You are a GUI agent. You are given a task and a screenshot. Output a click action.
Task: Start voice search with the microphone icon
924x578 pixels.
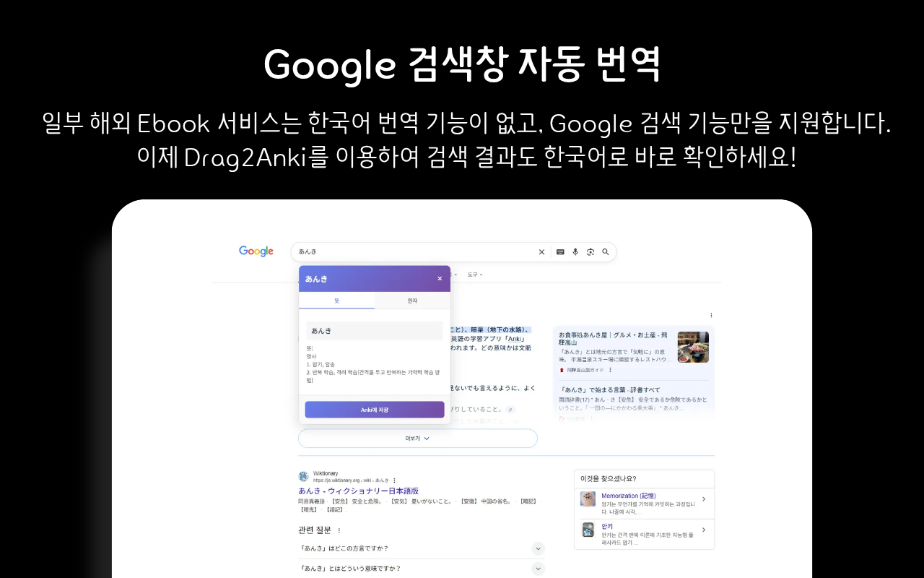575,252
